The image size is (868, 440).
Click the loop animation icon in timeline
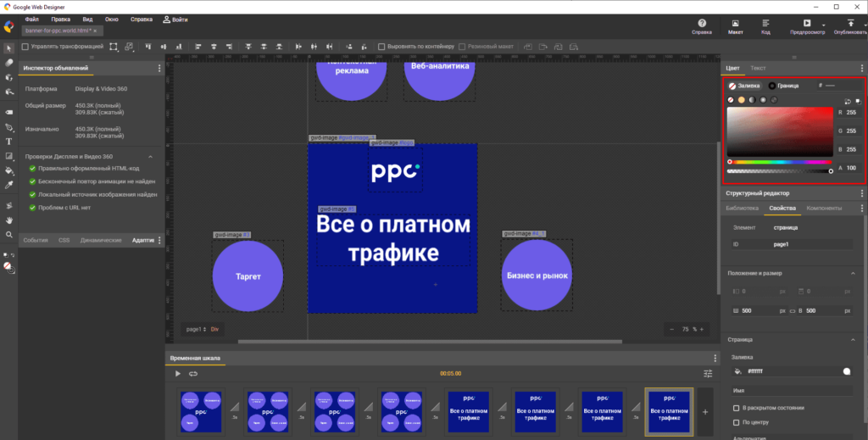click(192, 373)
